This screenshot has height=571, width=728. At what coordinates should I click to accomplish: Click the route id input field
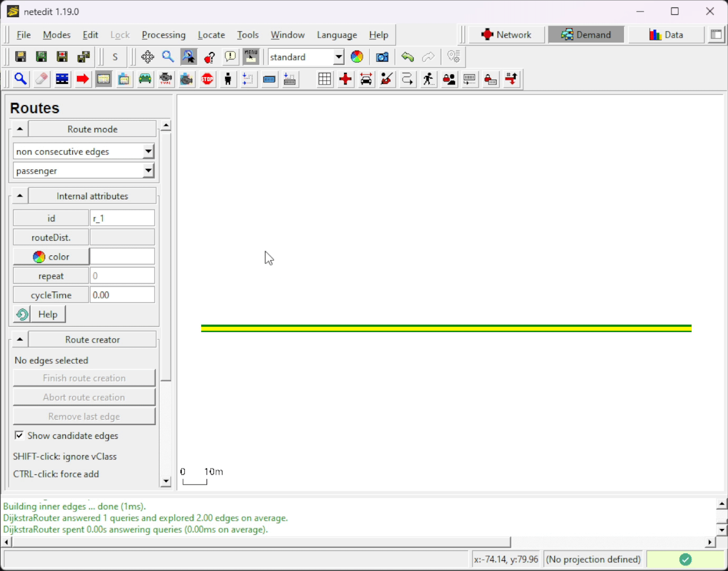click(x=122, y=218)
